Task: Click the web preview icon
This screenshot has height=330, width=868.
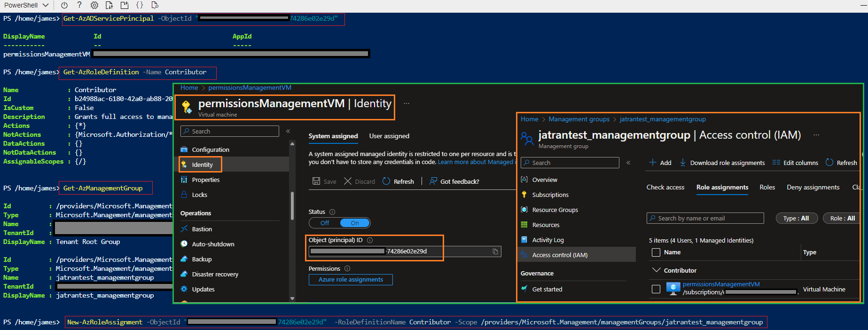Action: [x=155, y=5]
